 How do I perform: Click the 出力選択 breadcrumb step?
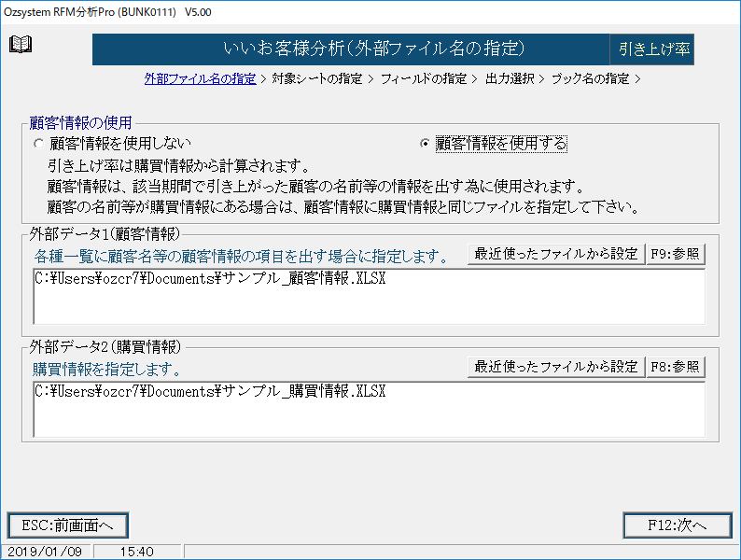tap(510, 78)
